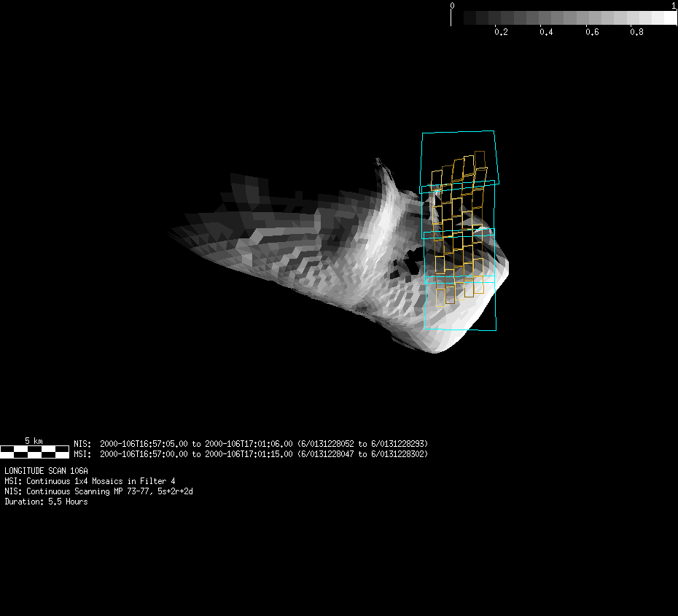Click the NIS Continuous Scanning MP 73-77 text
Screen dimensions: 678x616
98,491
